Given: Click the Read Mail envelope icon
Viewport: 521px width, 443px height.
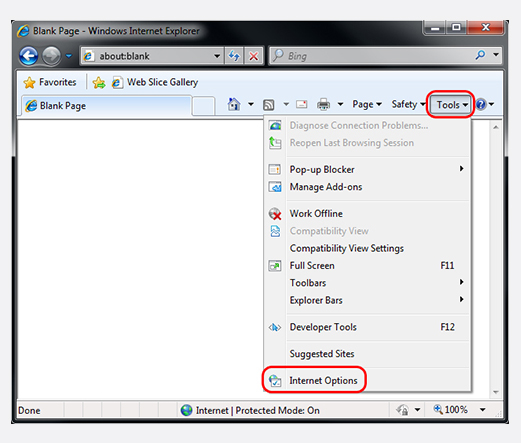Looking at the screenshot, I should coord(301,104).
